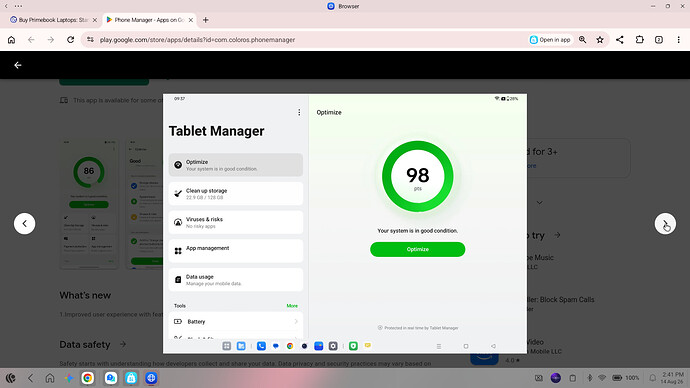Select Clean up storage row

236,194
